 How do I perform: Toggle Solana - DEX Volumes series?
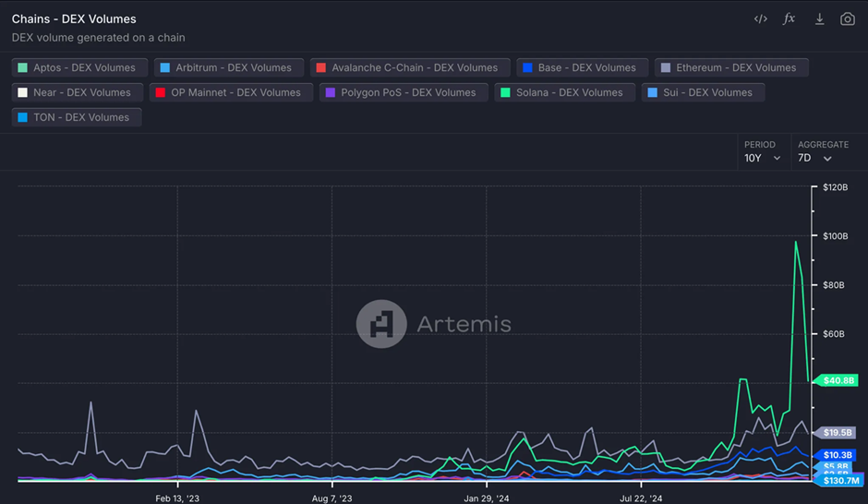coord(564,92)
